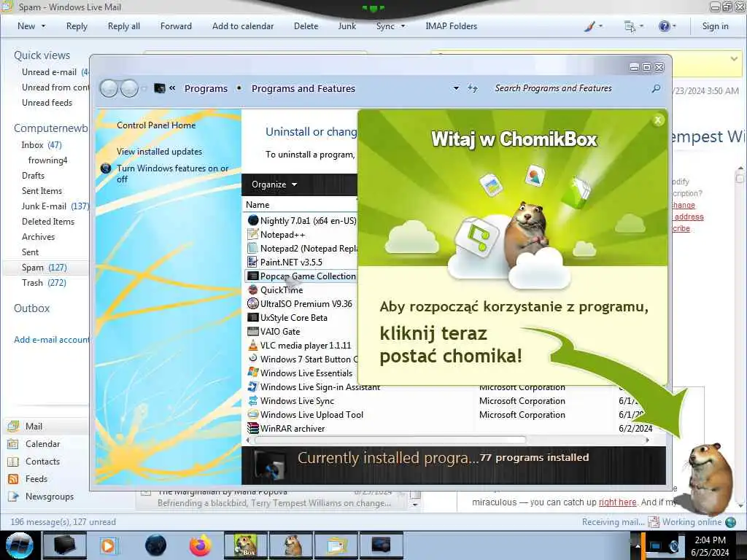
Task: Open Junk E-mail (137) folder
Action: [x=55, y=206]
